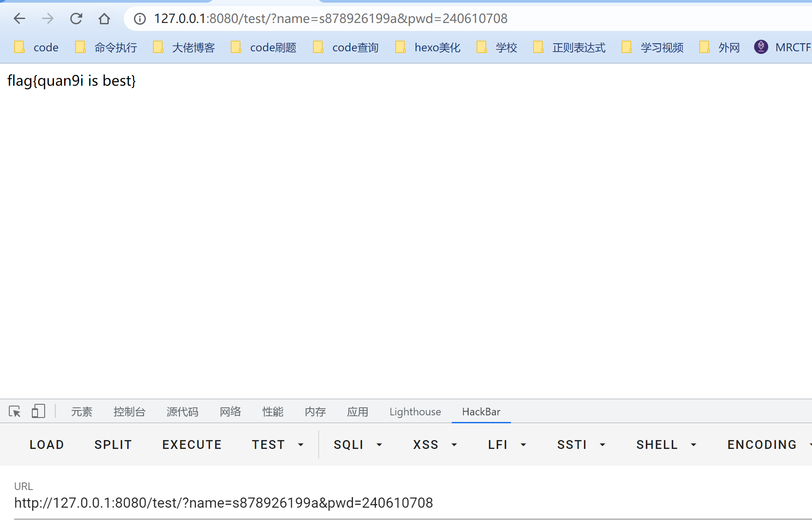Open the '正则表达式' bookmark folder
Viewport: 812px width, 528px height.
point(569,47)
